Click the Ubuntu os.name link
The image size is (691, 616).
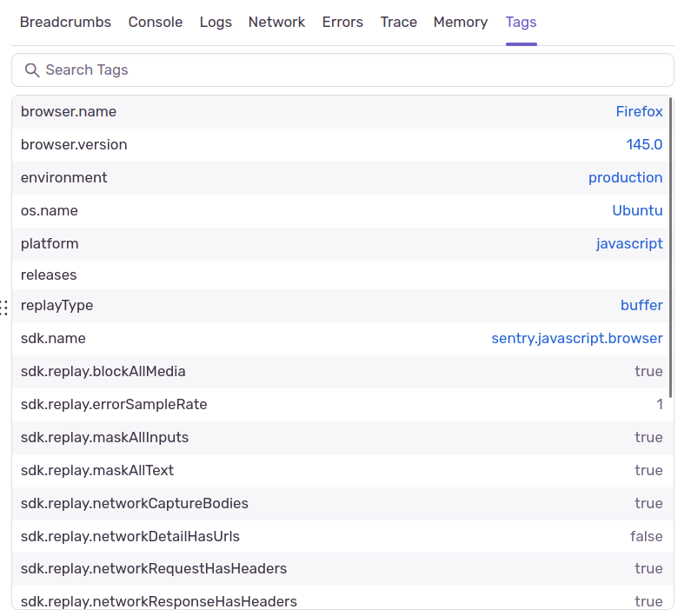point(637,211)
